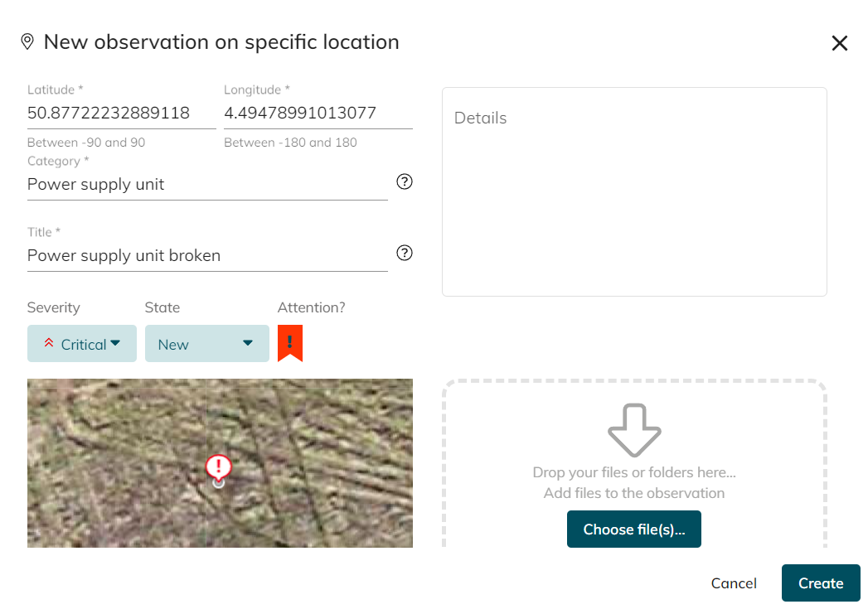Click the observation marker on the map
This screenshot has width=868, height=614.
point(218,467)
